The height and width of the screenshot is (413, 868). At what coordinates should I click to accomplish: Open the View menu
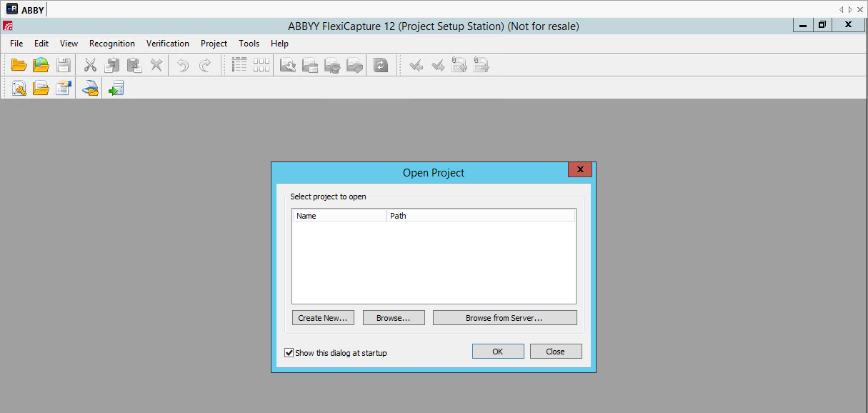(69, 44)
